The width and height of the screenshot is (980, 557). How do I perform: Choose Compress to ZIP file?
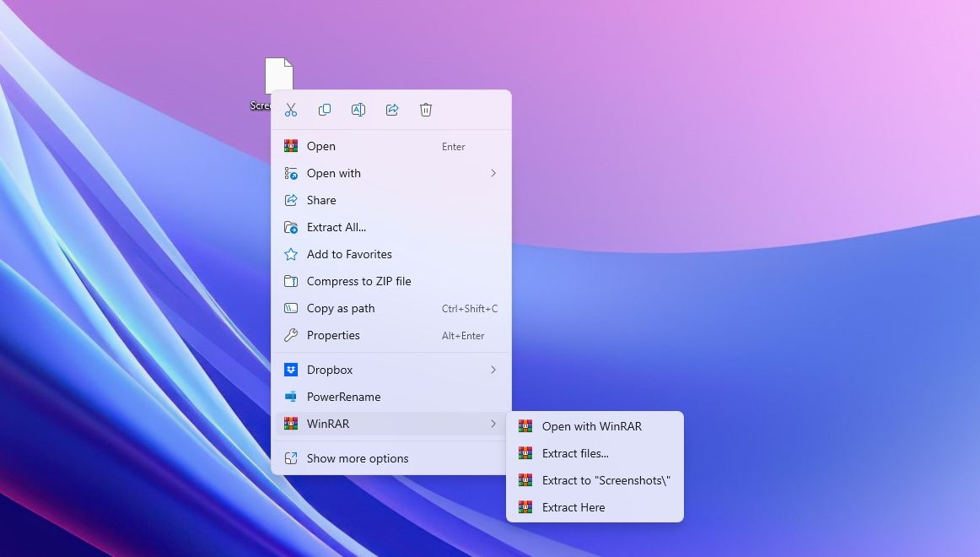[x=358, y=281]
